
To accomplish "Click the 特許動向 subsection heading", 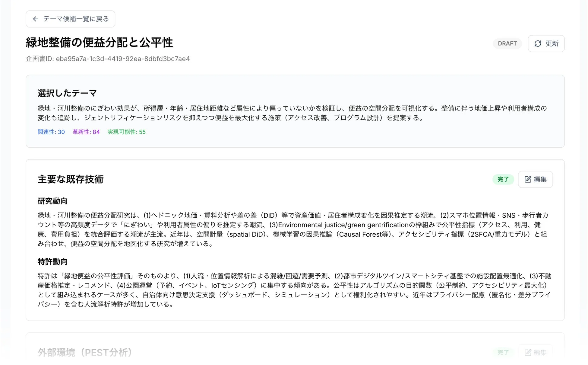I will (52, 261).
